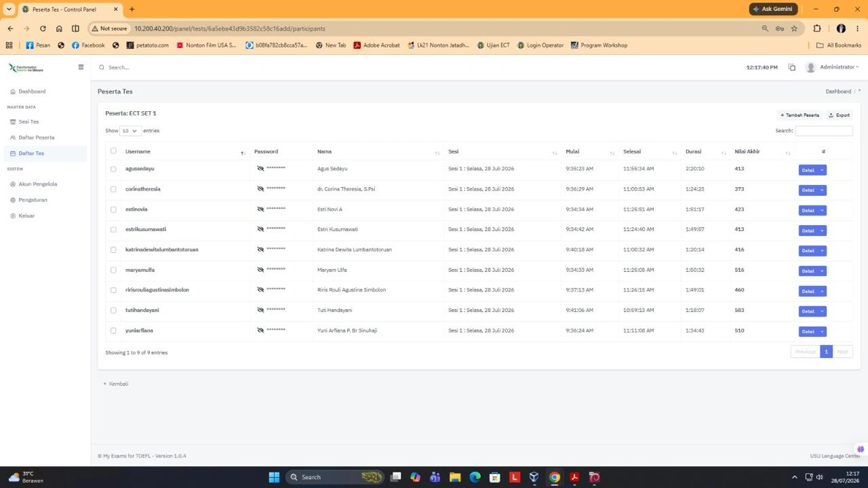This screenshot has width=868, height=488.
Task: Click the Kembali back link
Action: tap(115, 384)
